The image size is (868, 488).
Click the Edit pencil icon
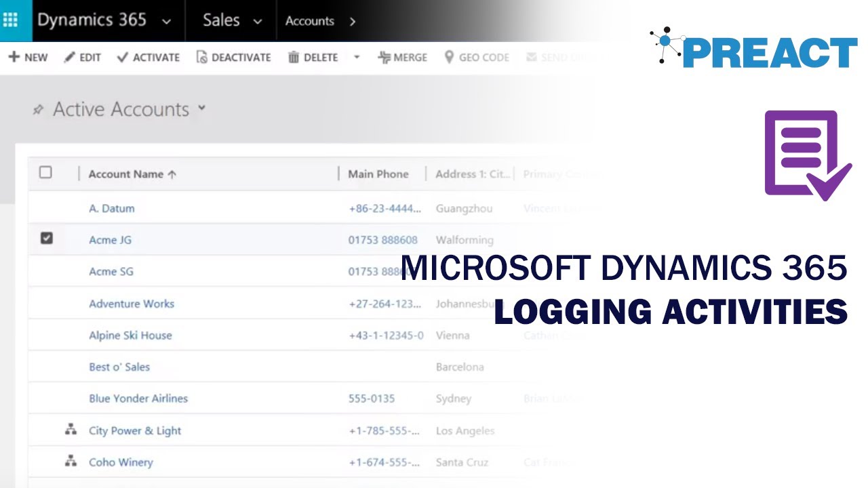(x=69, y=58)
